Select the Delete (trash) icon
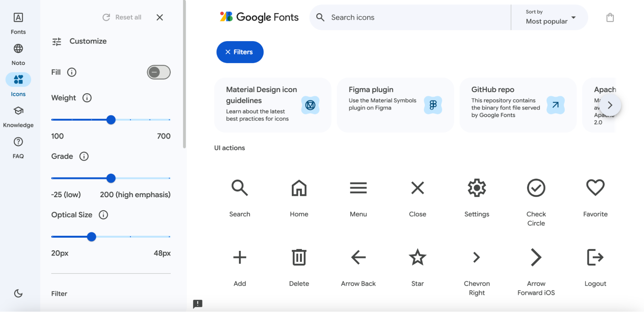The width and height of the screenshot is (644, 312). point(299,257)
